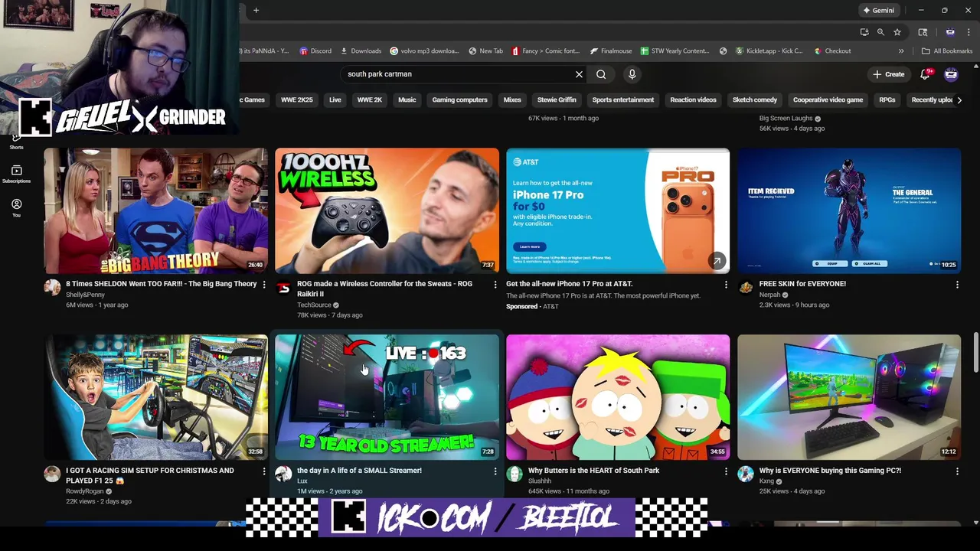Image resolution: width=980 pixels, height=551 pixels.
Task: Open the racing sim setup video thumbnail
Action: (155, 397)
